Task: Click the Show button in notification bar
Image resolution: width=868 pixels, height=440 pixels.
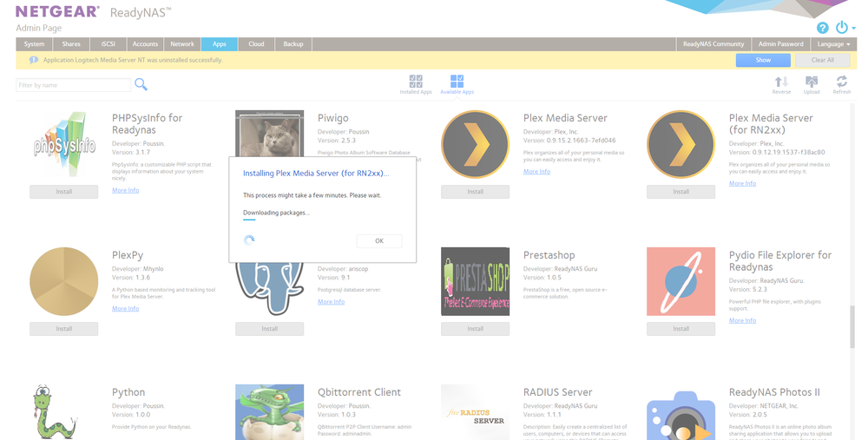Action: point(763,60)
